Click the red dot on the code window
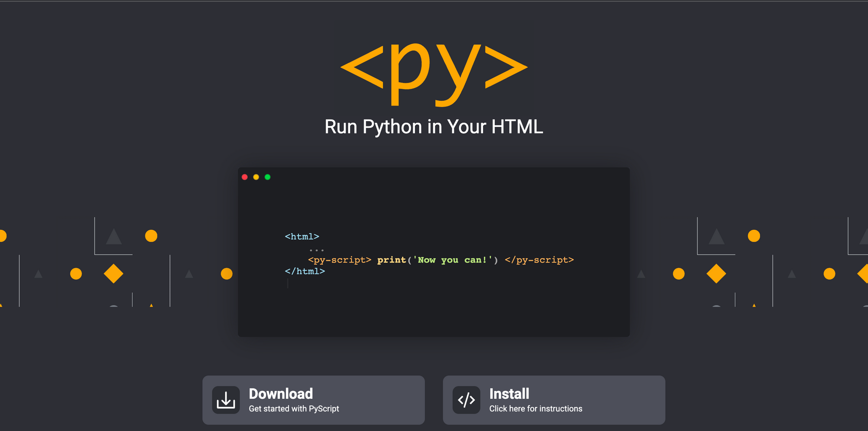 point(245,177)
